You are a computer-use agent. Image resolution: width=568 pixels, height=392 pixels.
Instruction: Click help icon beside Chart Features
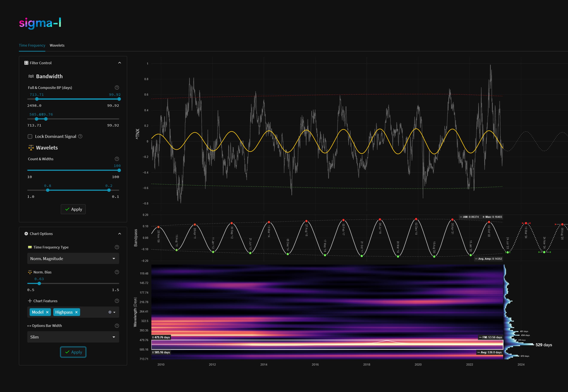117,301
